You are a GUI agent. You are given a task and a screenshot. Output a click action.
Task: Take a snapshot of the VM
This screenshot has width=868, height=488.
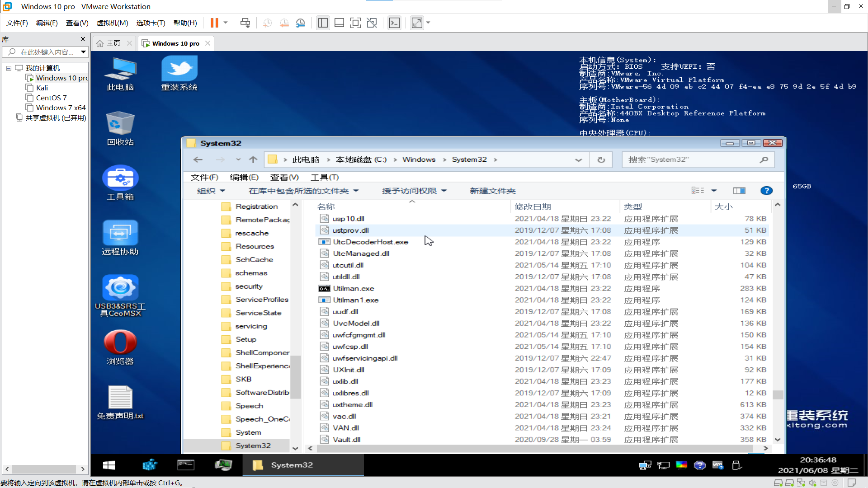[x=267, y=23]
